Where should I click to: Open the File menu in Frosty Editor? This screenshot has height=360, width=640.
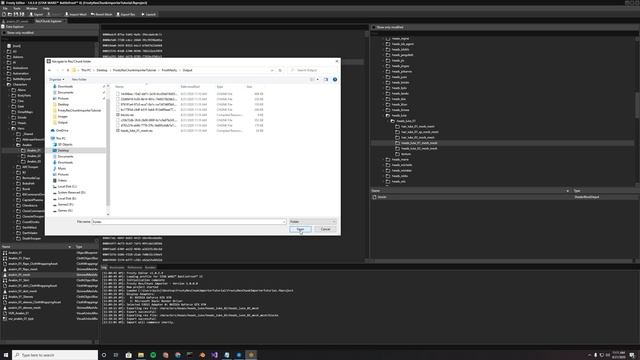[x=5, y=8]
